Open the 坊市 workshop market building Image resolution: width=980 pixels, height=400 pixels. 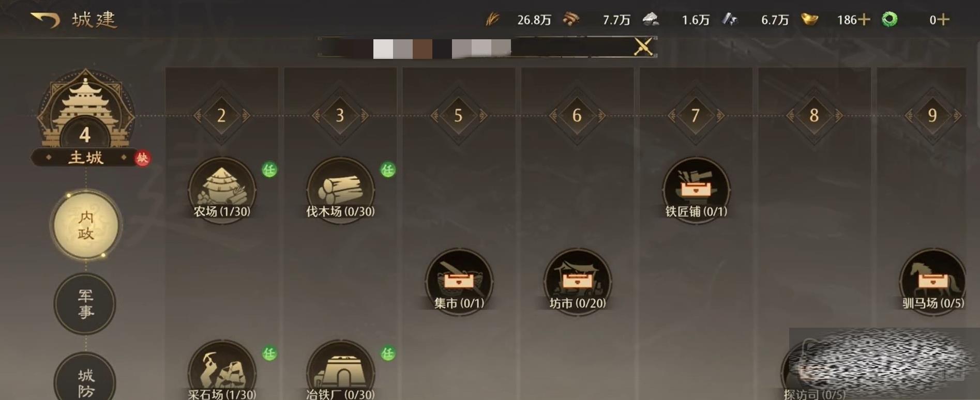(x=578, y=282)
